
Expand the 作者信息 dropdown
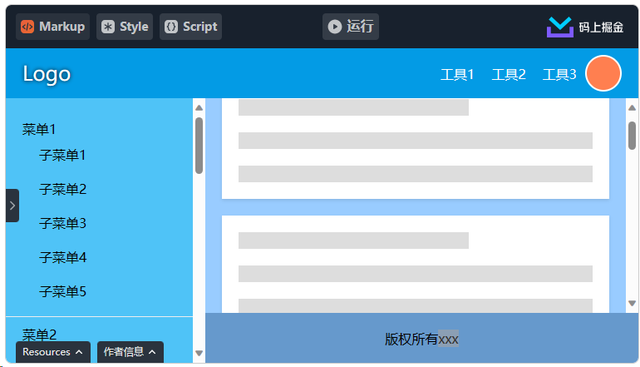[130, 352]
